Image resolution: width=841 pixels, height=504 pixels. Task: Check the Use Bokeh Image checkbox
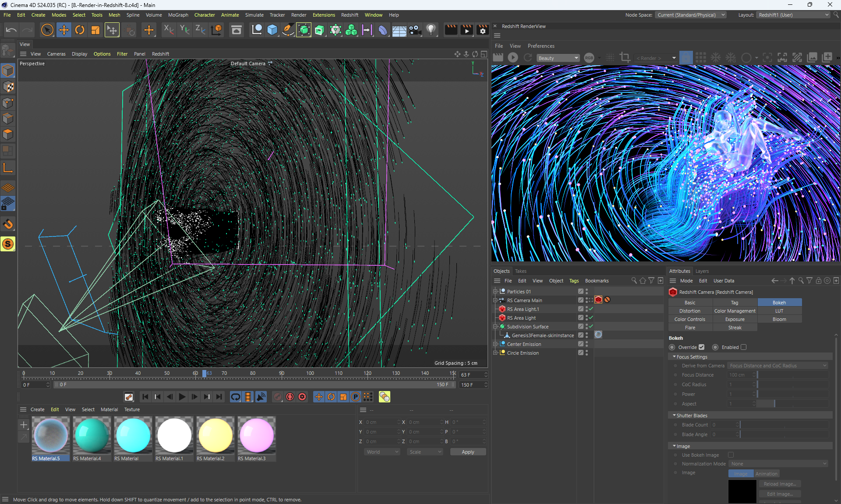point(731,455)
